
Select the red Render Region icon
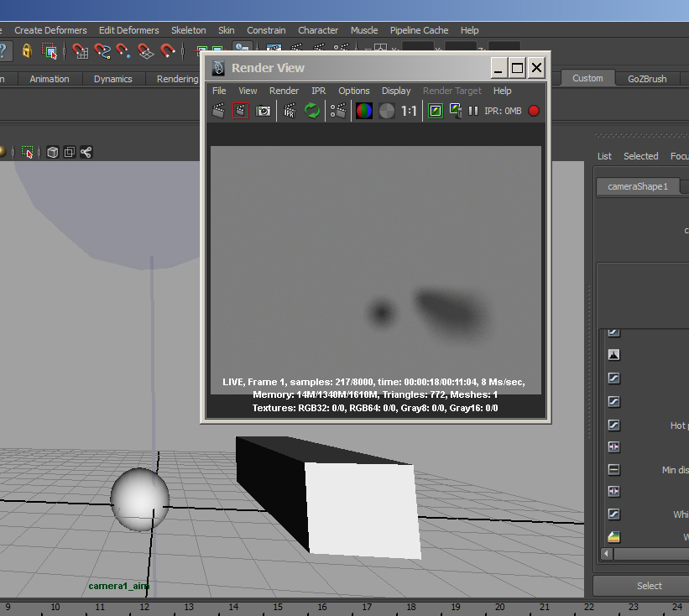(x=240, y=111)
